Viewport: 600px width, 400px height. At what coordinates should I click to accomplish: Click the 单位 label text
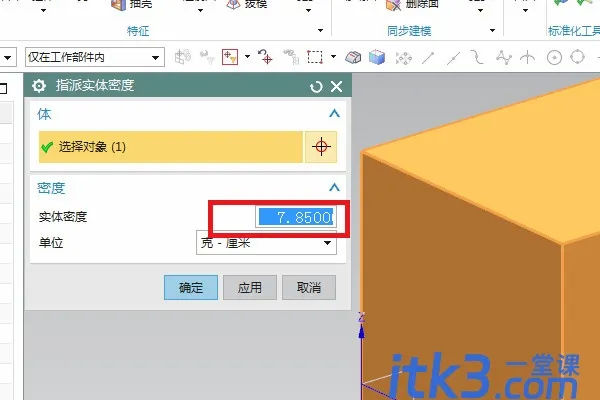(x=51, y=243)
